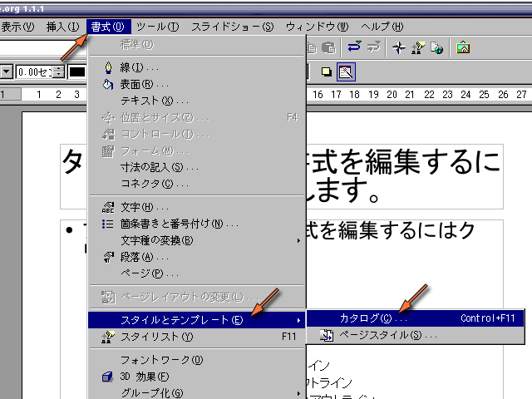The height and width of the screenshot is (399, 532).
Task: Choose 段落 (Paragraph) menu entry
Action: 197,257
